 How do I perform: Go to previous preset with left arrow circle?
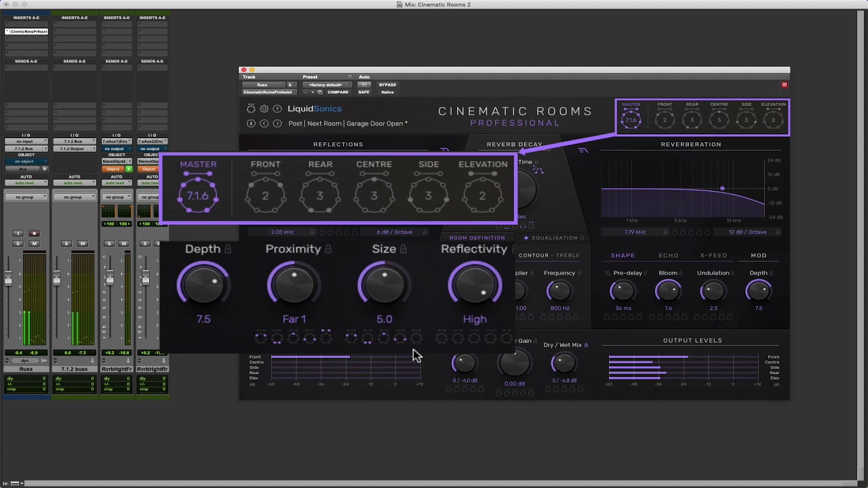point(264,123)
